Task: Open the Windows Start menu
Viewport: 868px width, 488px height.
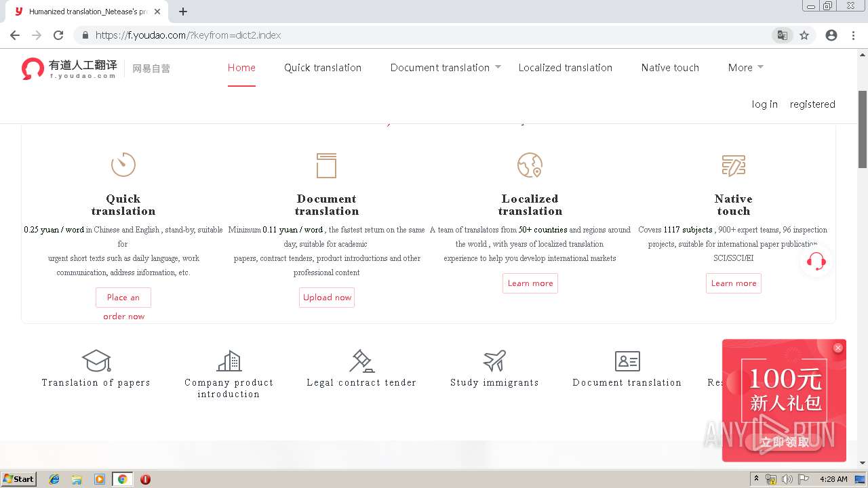Action: 19,479
